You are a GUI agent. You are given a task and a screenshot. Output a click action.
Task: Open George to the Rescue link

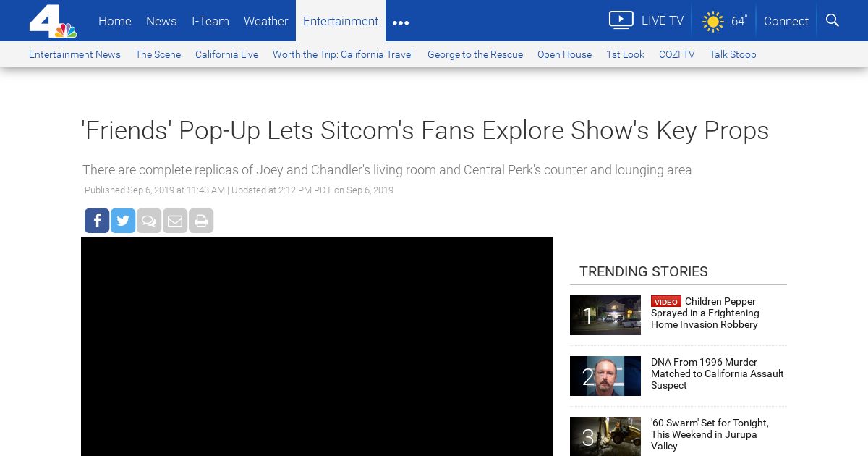point(475,54)
